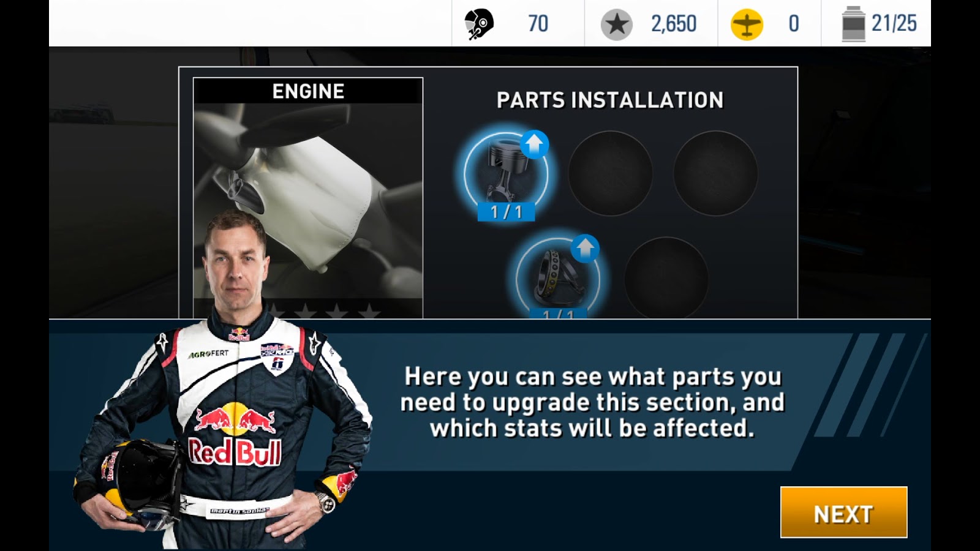The height and width of the screenshot is (551, 980).
Task: Open the pilot helmet icon in top bar
Action: click(479, 24)
